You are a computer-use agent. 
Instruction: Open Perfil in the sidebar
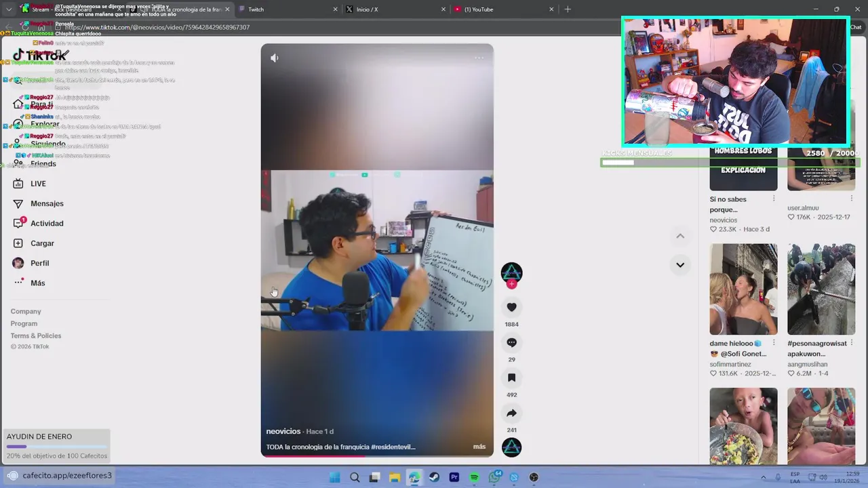click(x=31, y=263)
